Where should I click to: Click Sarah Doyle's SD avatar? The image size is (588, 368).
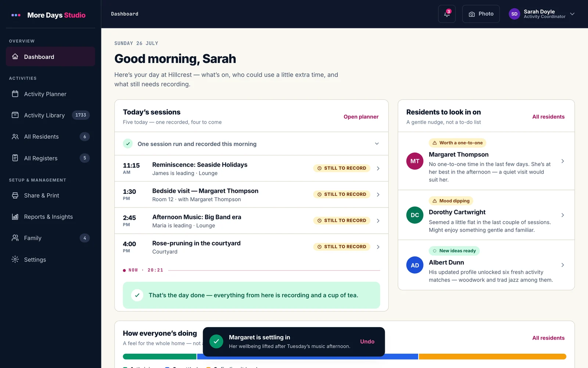point(514,14)
